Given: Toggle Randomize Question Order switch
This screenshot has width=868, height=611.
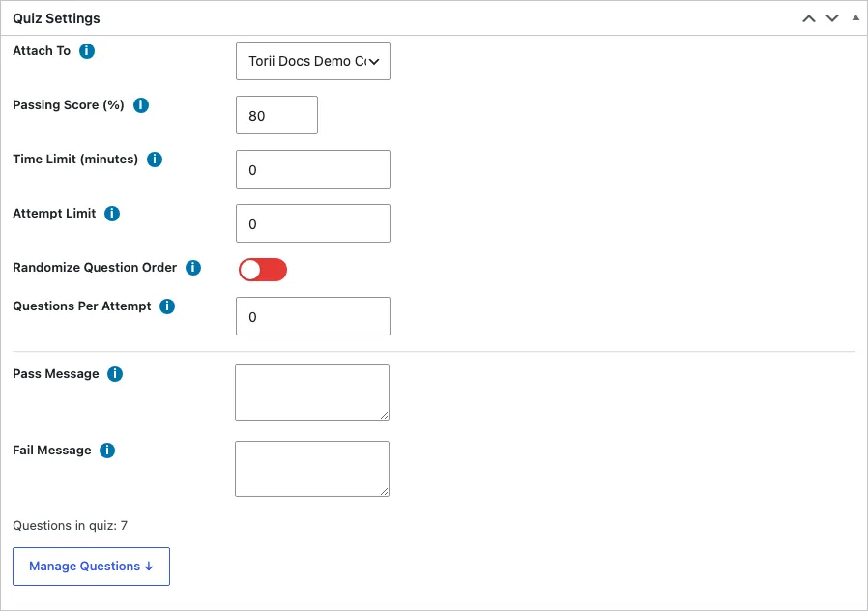Looking at the screenshot, I should 263,270.
